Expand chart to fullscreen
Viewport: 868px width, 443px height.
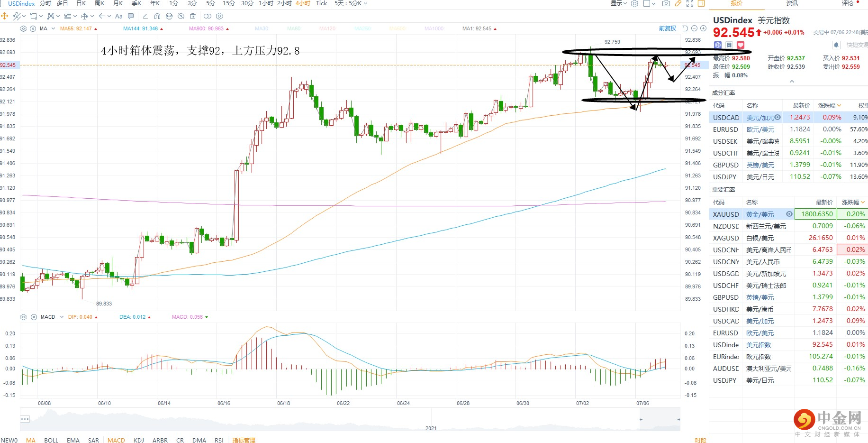pyautogui.click(x=690, y=3)
